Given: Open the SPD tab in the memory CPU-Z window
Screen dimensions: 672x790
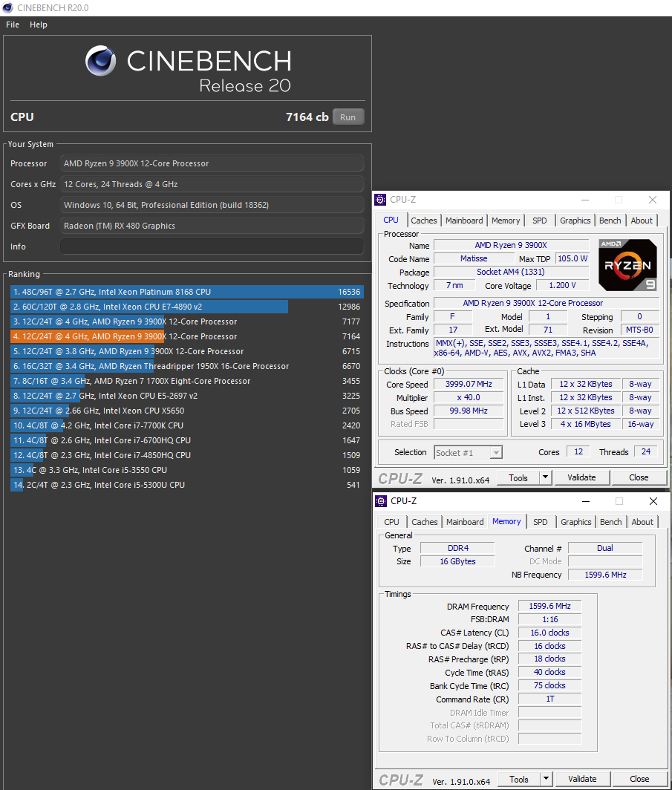Looking at the screenshot, I should (x=540, y=522).
